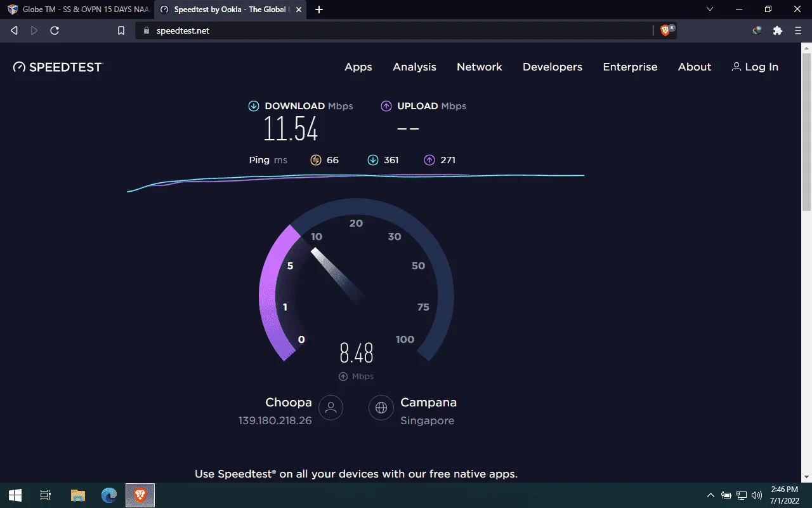Reload the current page
Screen dimensions: 812x508
[x=55, y=30]
